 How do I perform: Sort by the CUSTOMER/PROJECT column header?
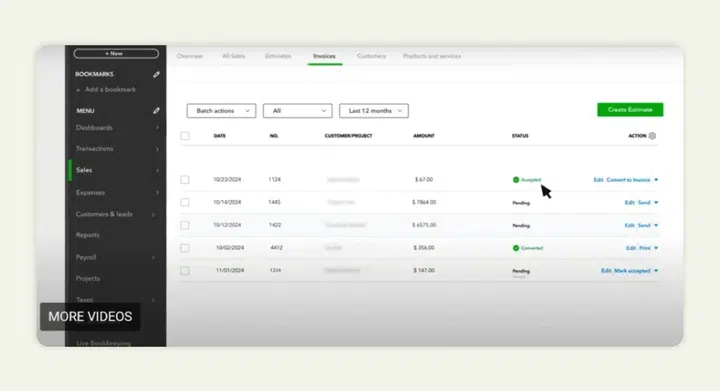point(349,136)
